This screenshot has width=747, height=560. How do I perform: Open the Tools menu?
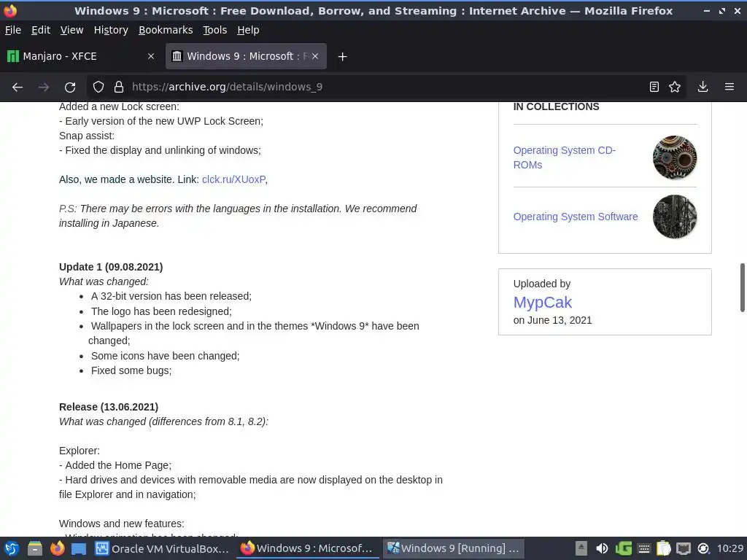[x=215, y=30]
